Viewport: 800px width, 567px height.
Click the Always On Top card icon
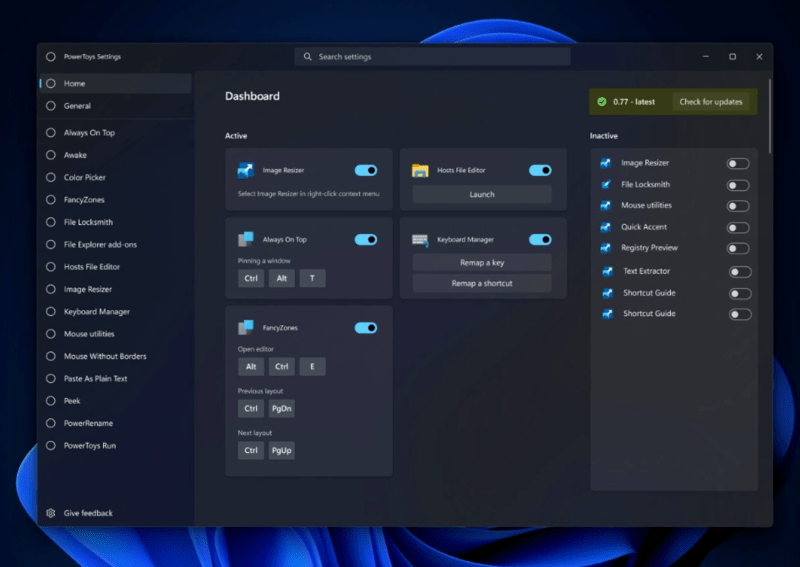pyautogui.click(x=245, y=239)
